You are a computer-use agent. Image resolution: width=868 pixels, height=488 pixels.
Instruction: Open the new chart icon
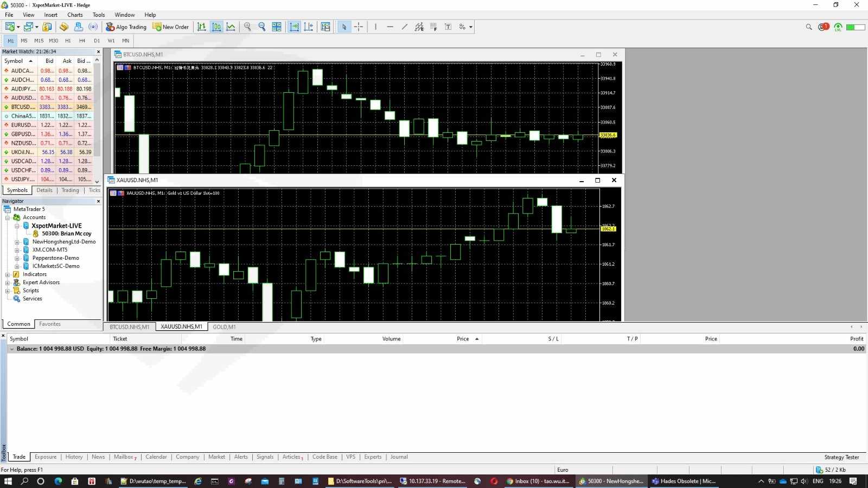point(9,27)
